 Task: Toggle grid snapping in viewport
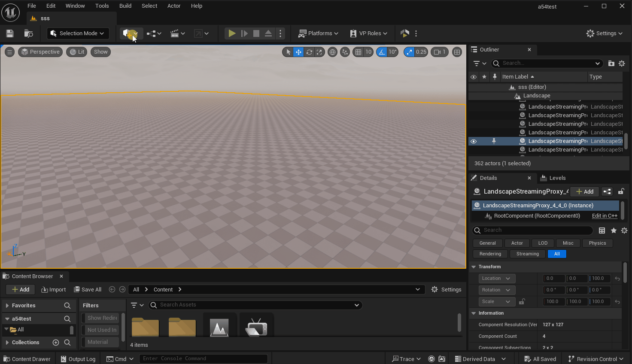pos(358,52)
